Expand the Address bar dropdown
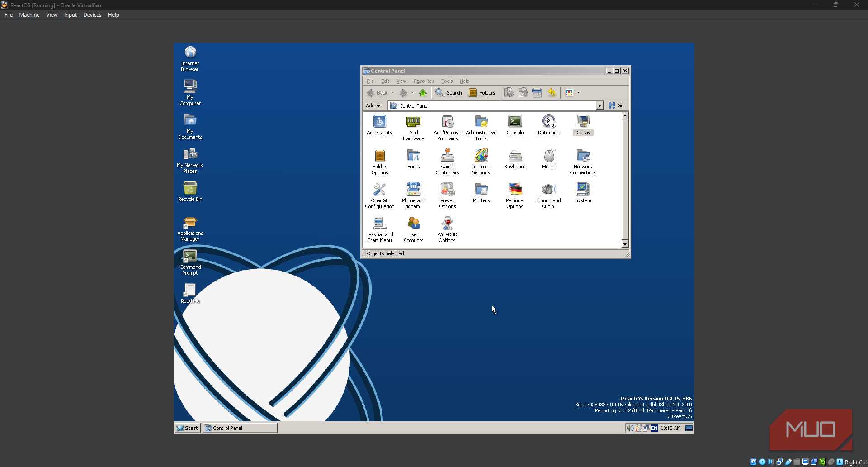This screenshot has width=868, height=467. [599, 105]
